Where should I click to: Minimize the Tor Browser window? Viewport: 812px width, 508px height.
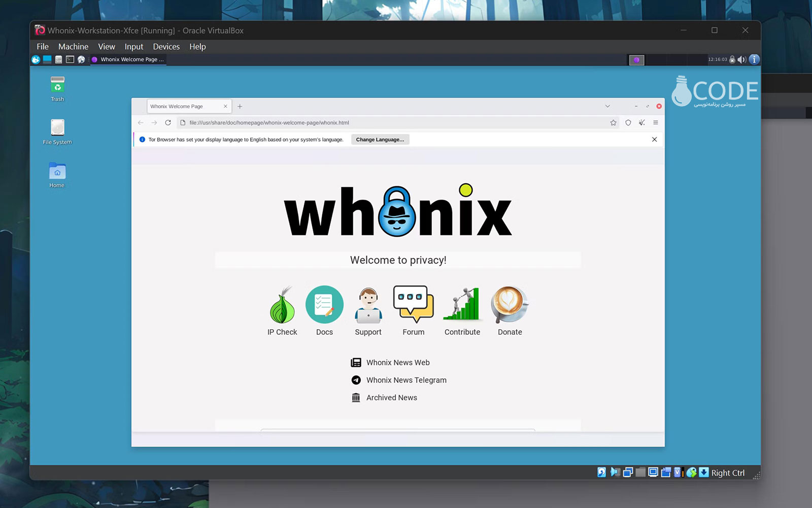point(636,106)
